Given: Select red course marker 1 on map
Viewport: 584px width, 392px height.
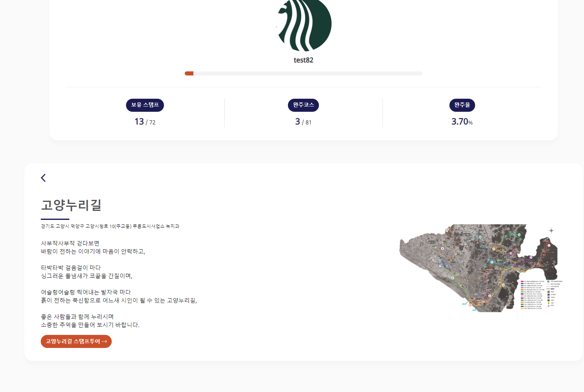Looking at the screenshot, I should coord(549,245).
